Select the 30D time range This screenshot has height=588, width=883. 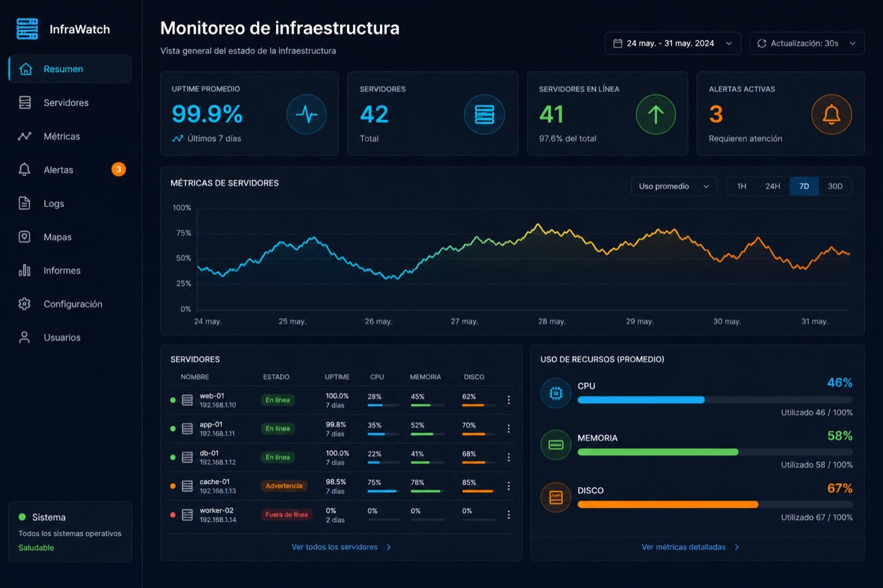pyautogui.click(x=835, y=186)
